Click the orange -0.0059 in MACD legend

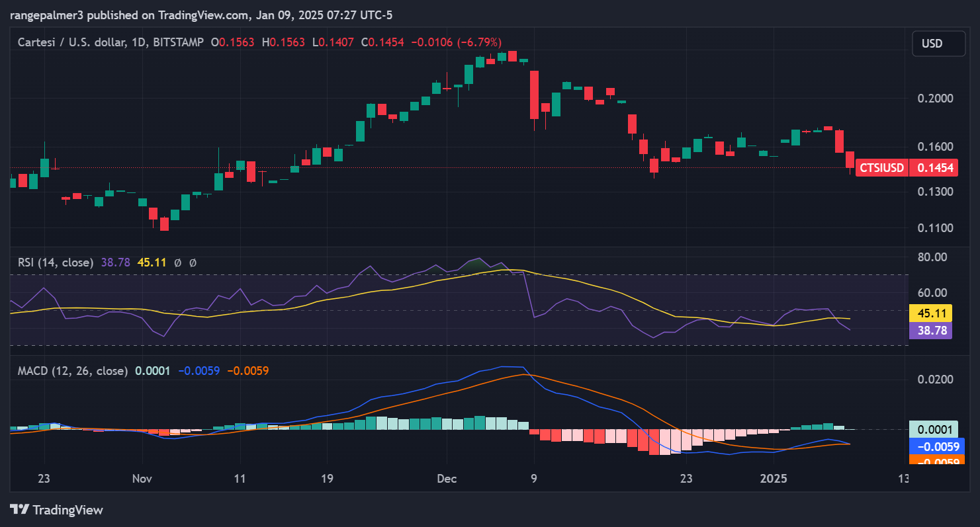click(247, 371)
